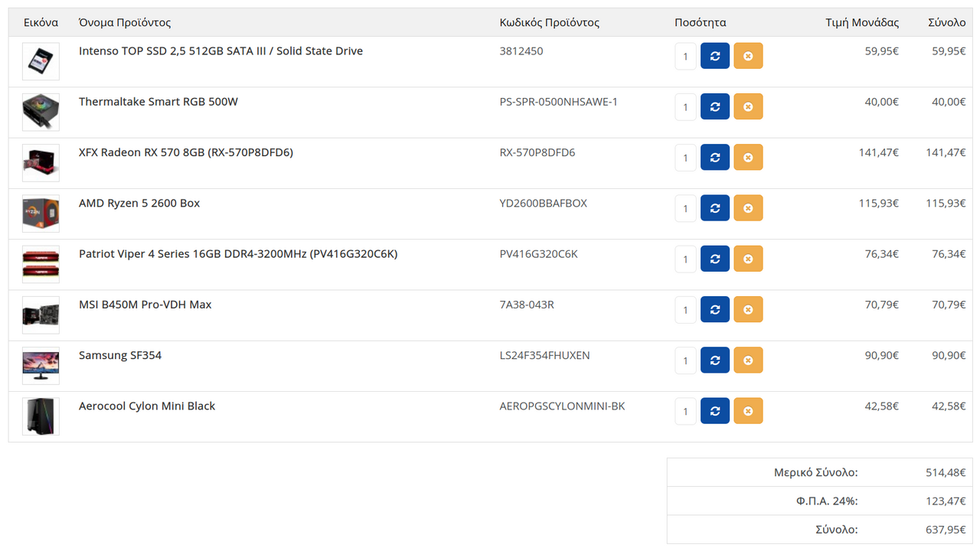Viewport: 980px width, 548px height.
Task: Click quantity field for Intenso TOP SSD
Action: tap(685, 56)
